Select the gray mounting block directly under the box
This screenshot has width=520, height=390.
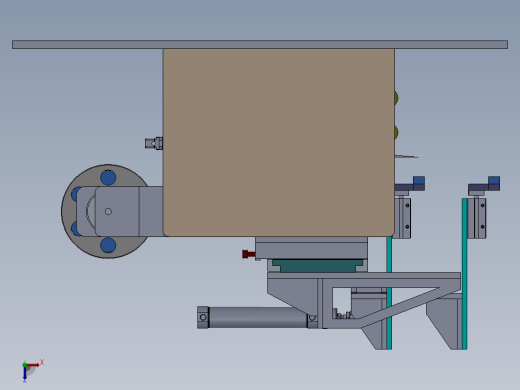[x=311, y=248]
